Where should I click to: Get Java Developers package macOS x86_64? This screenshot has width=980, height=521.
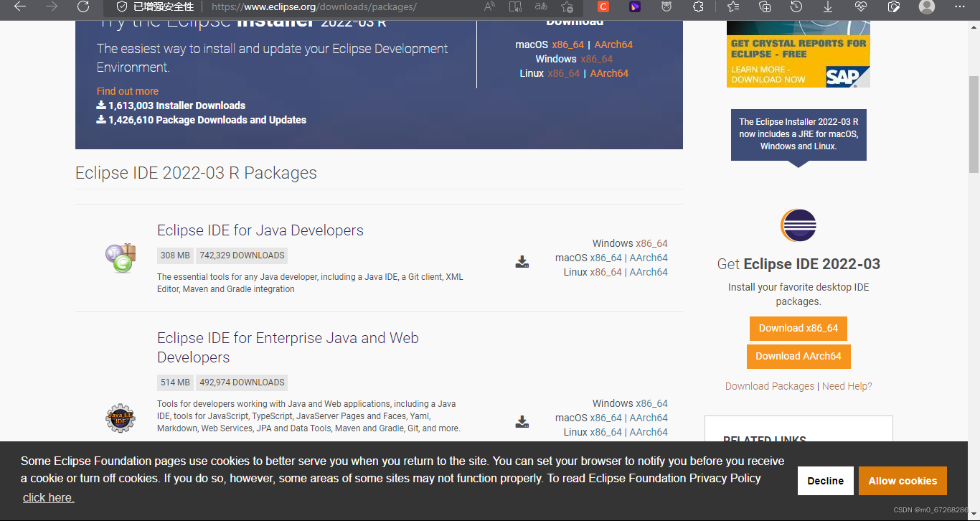click(x=606, y=258)
